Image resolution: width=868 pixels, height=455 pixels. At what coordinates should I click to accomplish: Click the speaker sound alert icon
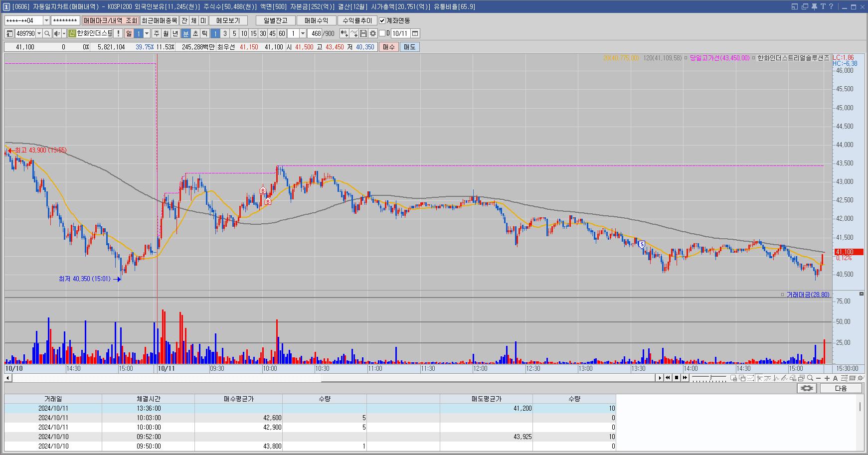pyautogui.click(x=57, y=33)
